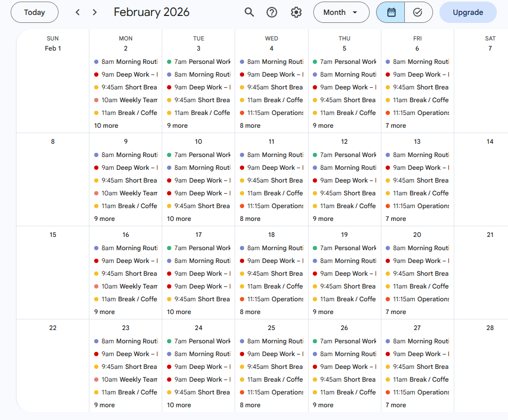Expand '9 more' events on February 23
The width and height of the screenshot is (508, 420).
pos(104,405)
